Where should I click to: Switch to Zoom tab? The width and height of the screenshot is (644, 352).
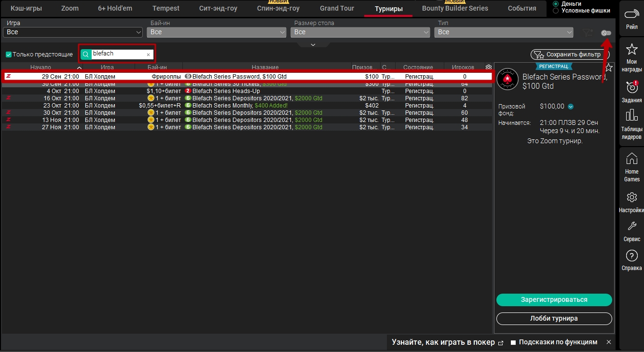tap(70, 8)
